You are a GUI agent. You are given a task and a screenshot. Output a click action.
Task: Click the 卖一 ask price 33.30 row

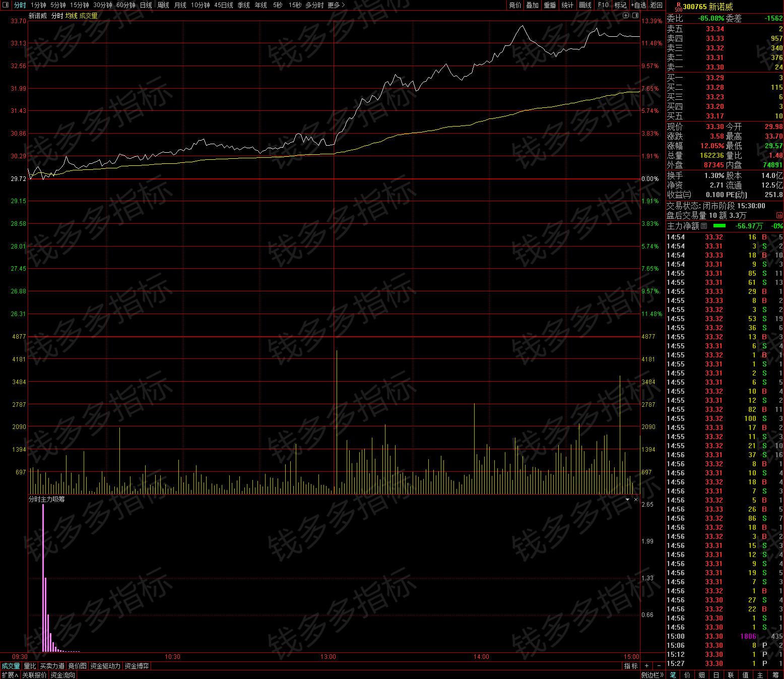(725, 67)
